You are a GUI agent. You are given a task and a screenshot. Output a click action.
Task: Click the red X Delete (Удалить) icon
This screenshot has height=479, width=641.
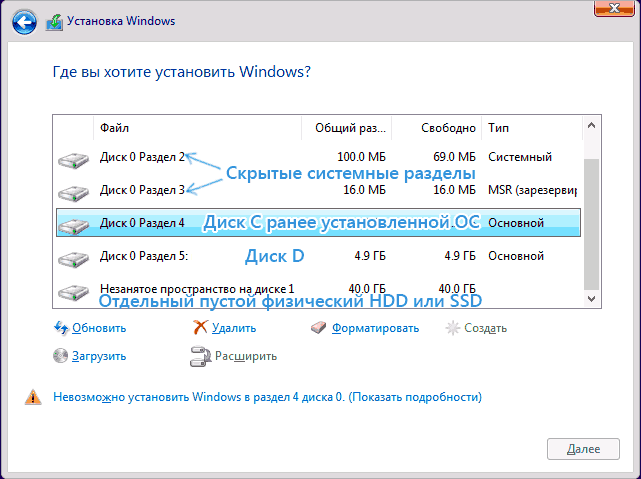tap(200, 327)
